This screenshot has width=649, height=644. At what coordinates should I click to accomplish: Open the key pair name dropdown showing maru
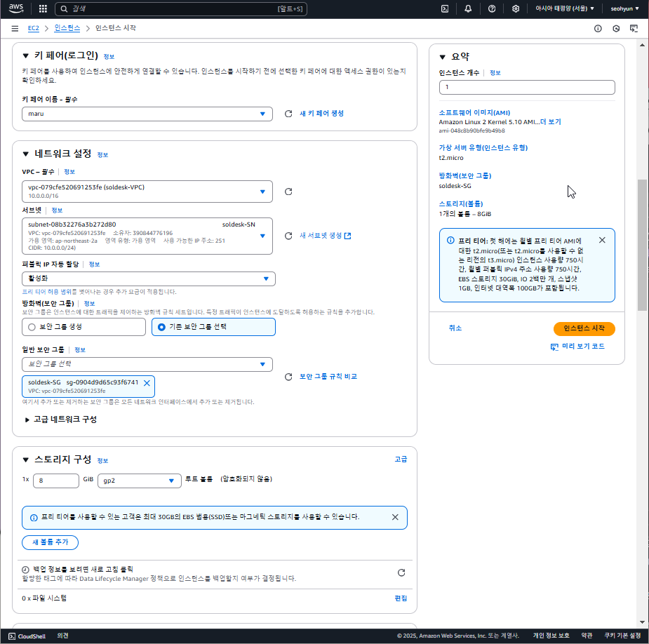(147, 114)
